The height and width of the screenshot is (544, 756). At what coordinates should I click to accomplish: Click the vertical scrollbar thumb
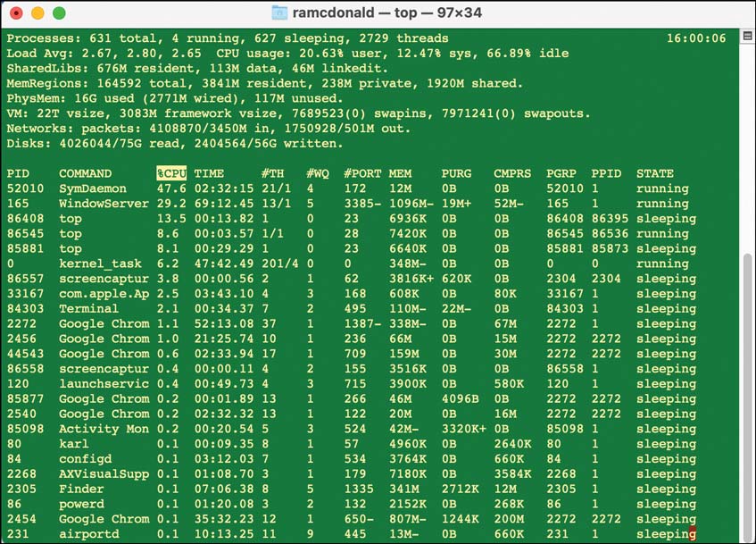point(747,396)
